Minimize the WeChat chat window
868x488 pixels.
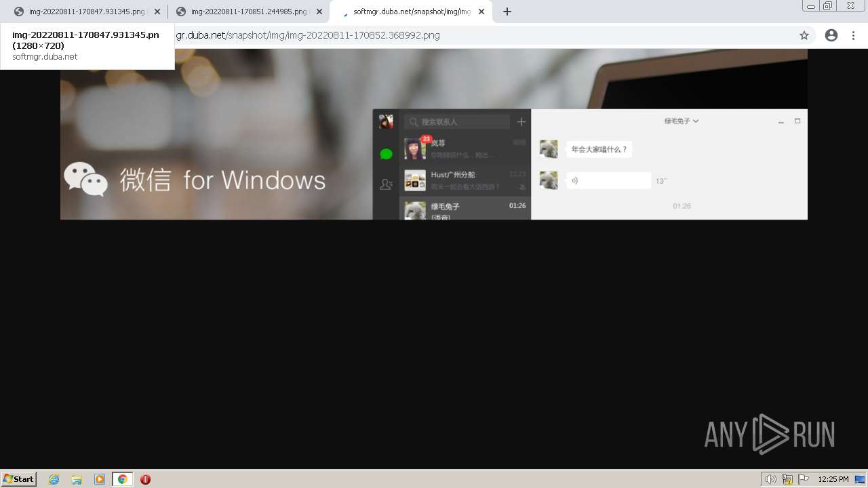point(781,121)
